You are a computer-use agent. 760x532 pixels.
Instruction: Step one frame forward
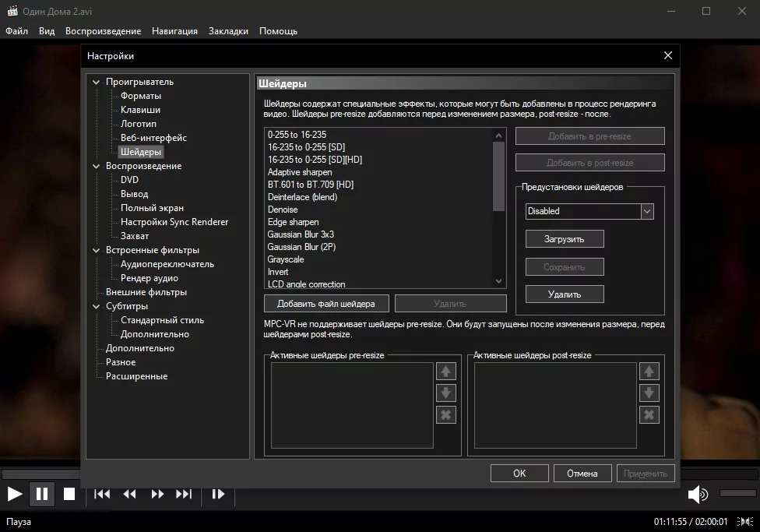218,494
